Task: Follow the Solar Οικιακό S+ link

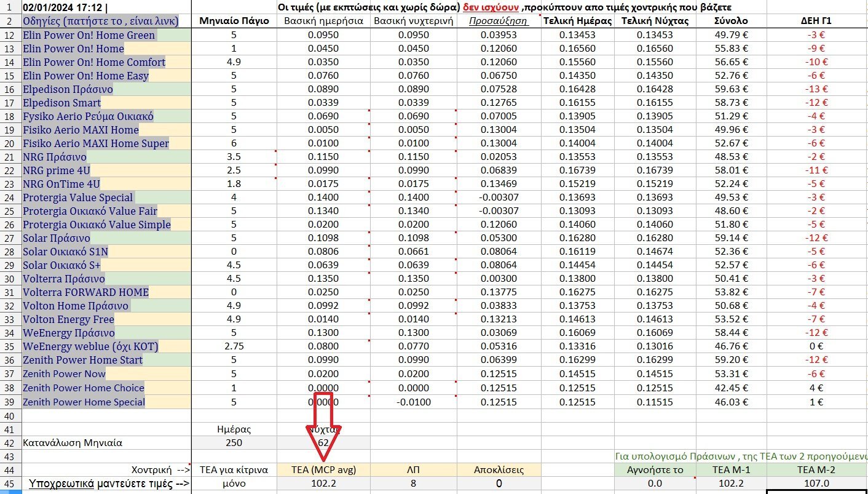Action: (x=61, y=265)
